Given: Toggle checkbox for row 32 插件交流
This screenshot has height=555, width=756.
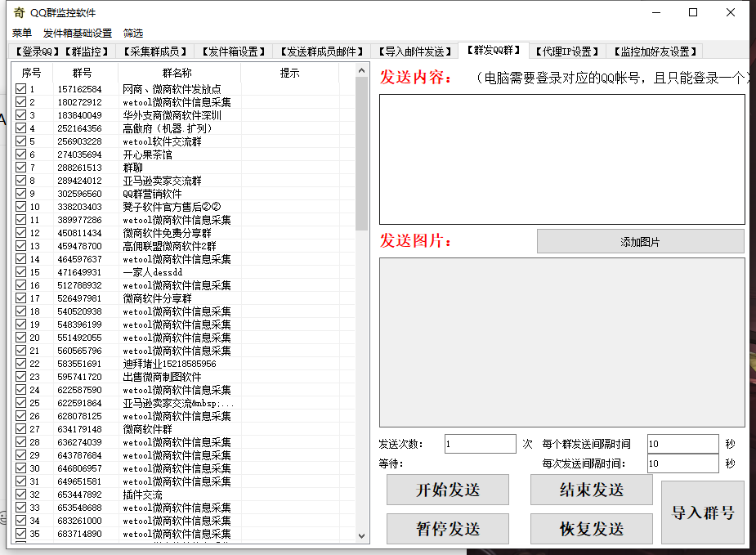Looking at the screenshot, I should coord(21,495).
